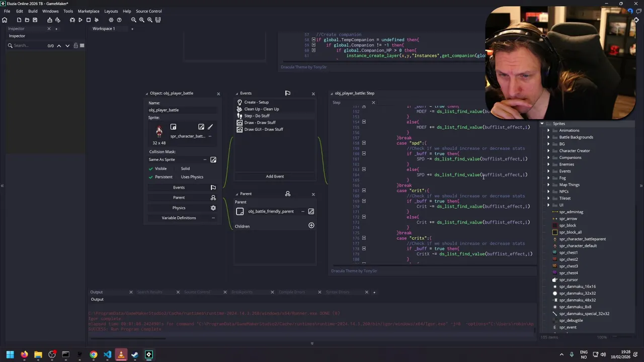The width and height of the screenshot is (644, 362).
Task: Switch to the Compile Errors tab
Action: point(292,292)
